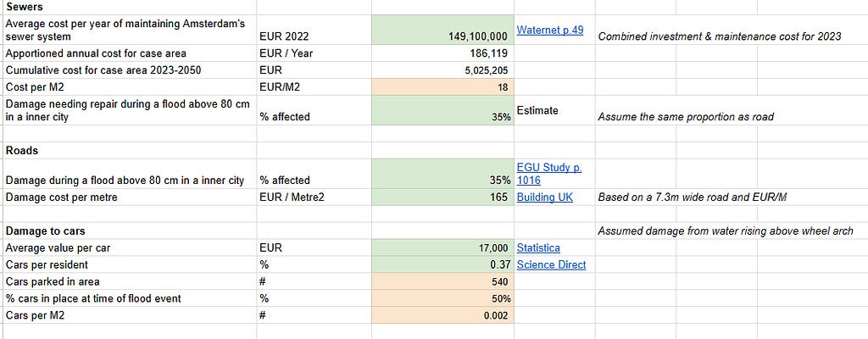This screenshot has width=868, height=339.
Task: Select 'Combined investment & maintenance cost for 2023' note
Action: click(x=720, y=36)
